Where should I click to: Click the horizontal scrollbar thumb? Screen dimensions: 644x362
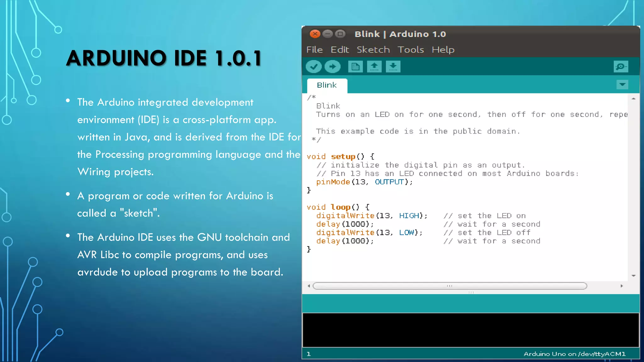pos(450,286)
